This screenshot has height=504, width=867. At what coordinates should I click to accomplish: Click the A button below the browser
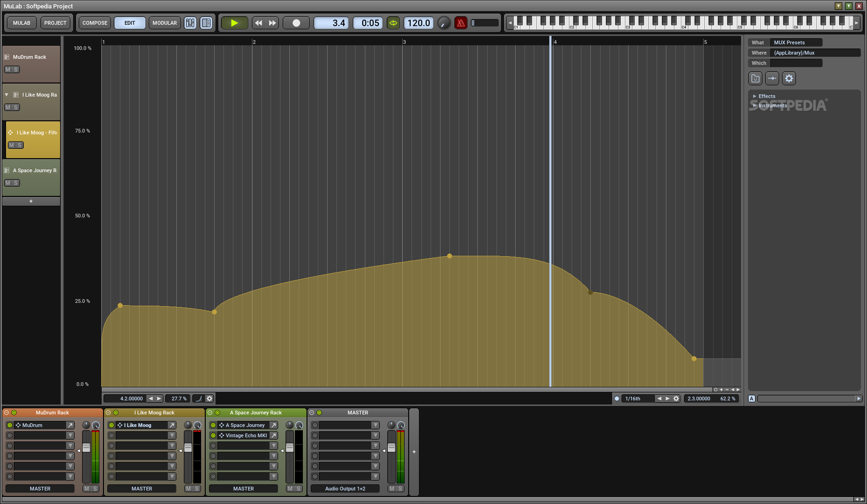coord(752,399)
